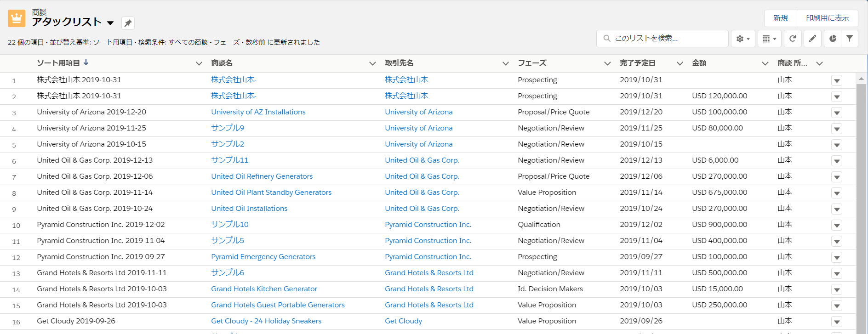Open サンプル6 opportunity link
Screen dimensions: 868x334
click(x=228, y=272)
